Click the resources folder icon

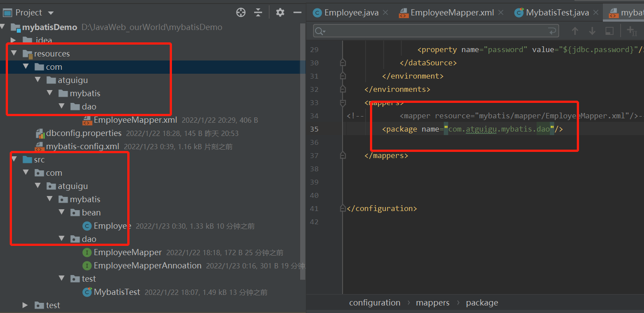(28, 54)
